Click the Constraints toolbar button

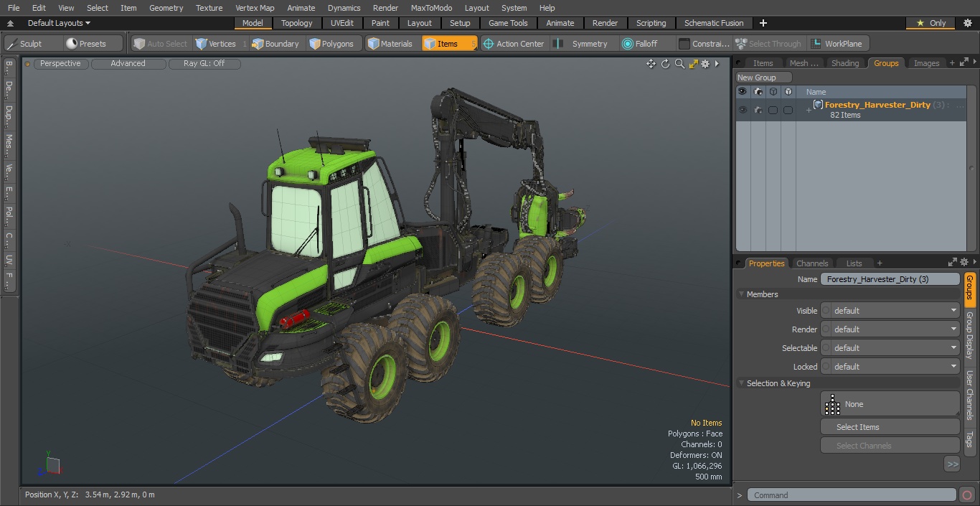[704, 44]
